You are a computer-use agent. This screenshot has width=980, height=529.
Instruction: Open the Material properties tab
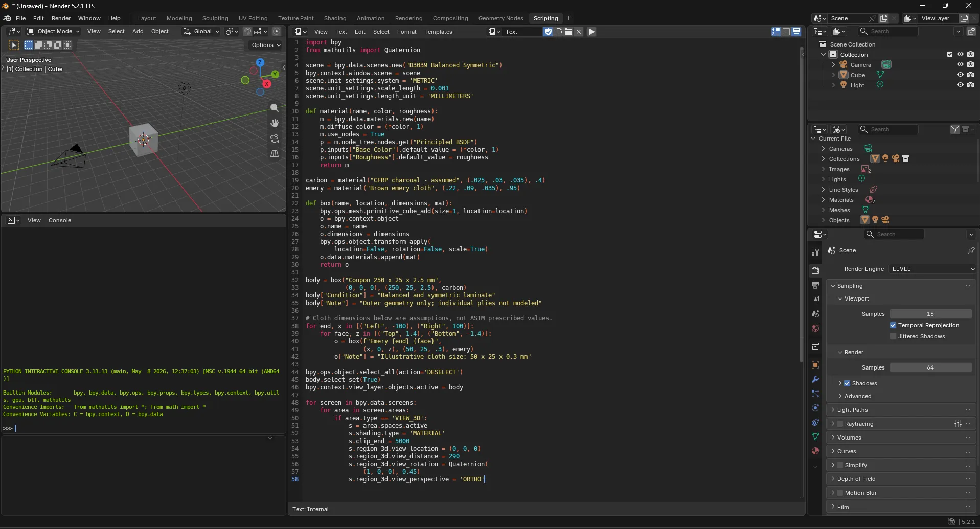pos(815,451)
